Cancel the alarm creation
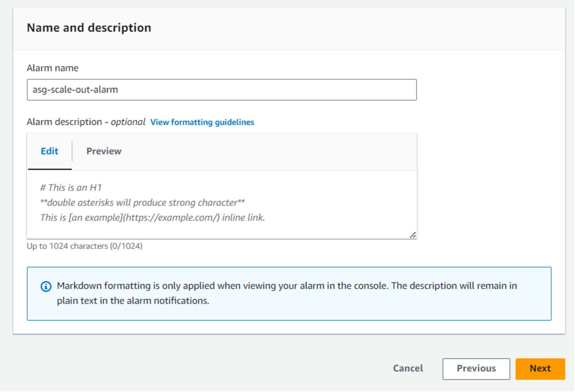 [408, 368]
